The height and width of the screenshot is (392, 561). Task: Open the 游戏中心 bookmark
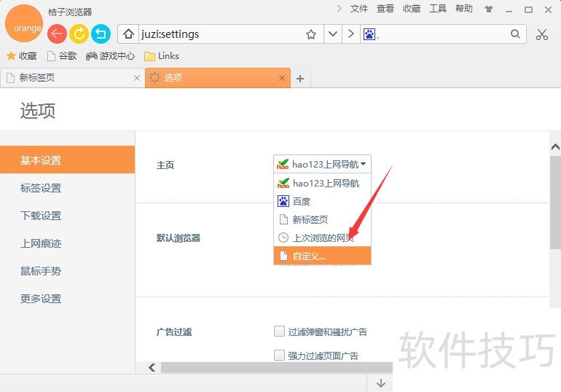[110, 56]
